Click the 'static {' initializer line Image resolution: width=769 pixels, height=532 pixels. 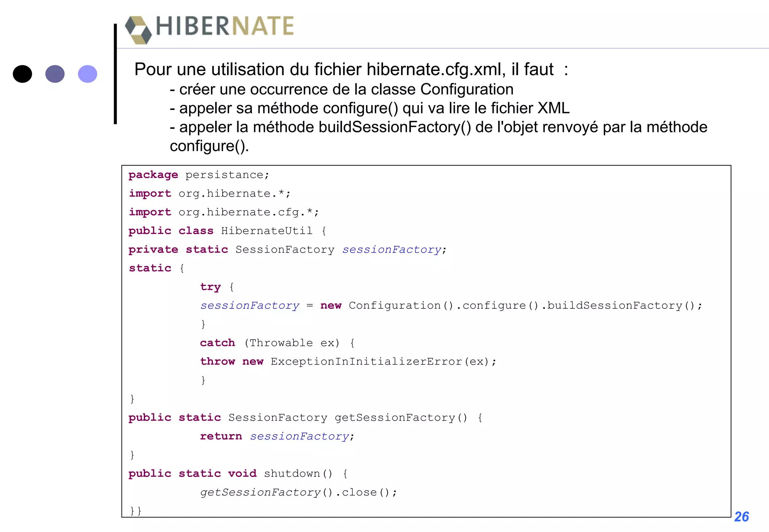point(157,268)
